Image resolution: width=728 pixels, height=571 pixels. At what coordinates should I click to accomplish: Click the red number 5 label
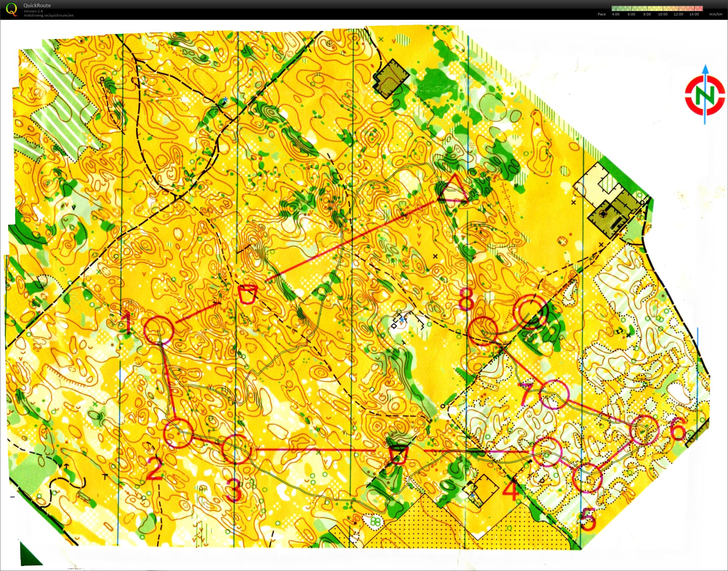pyautogui.click(x=588, y=519)
